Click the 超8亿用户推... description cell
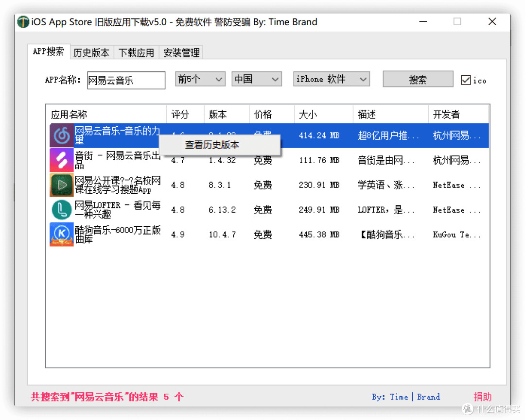The height and width of the screenshot is (420, 525). coord(388,135)
